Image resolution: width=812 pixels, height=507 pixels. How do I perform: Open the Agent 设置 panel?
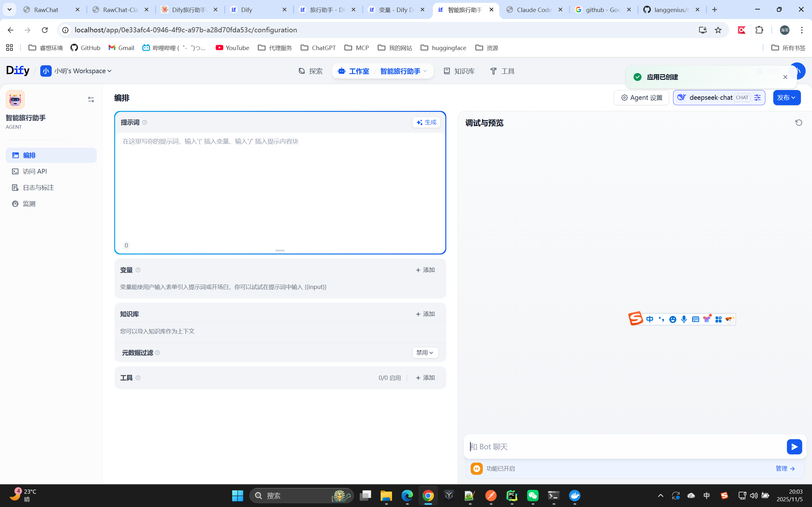pyautogui.click(x=641, y=98)
